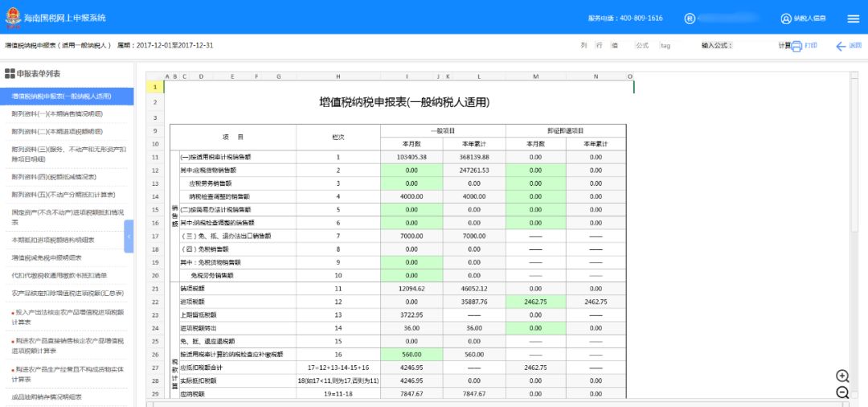Click the circular 税 taxpayer ID icon

pos(690,18)
